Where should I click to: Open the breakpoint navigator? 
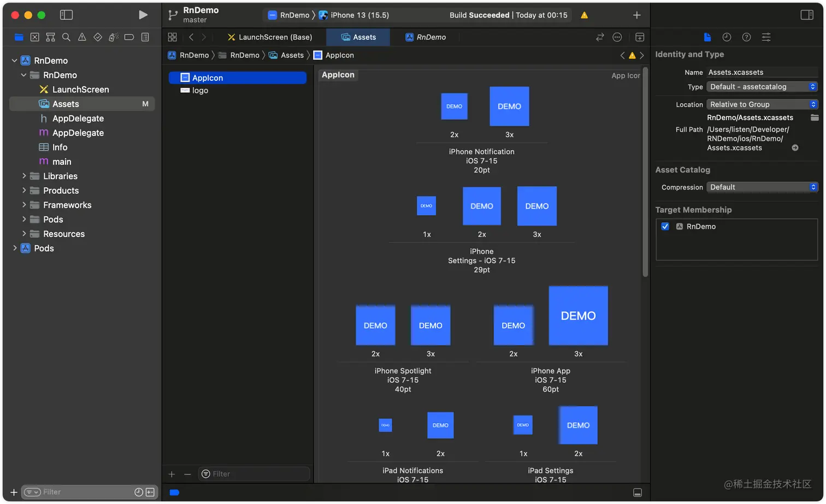pyautogui.click(x=129, y=37)
